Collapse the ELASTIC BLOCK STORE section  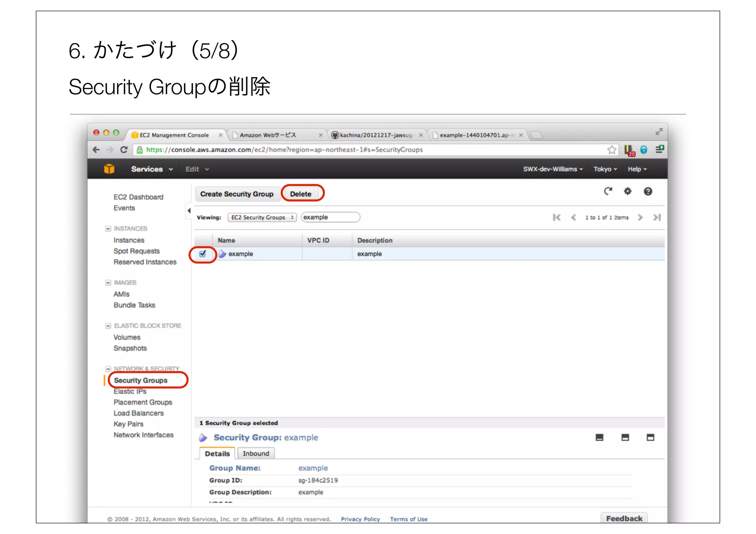tap(108, 326)
